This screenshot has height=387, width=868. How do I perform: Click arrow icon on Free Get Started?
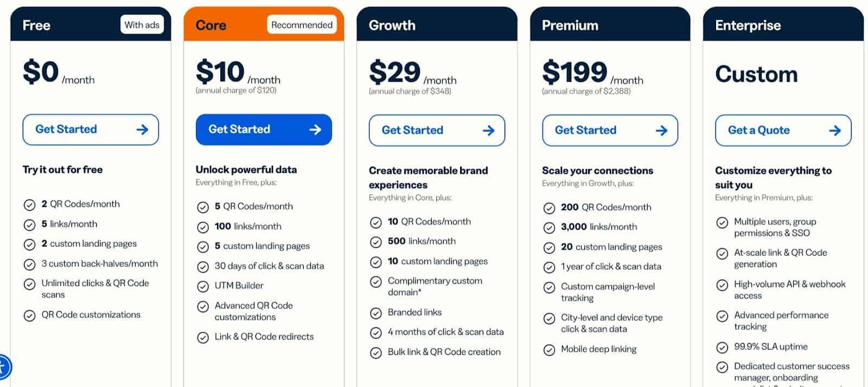click(x=142, y=130)
